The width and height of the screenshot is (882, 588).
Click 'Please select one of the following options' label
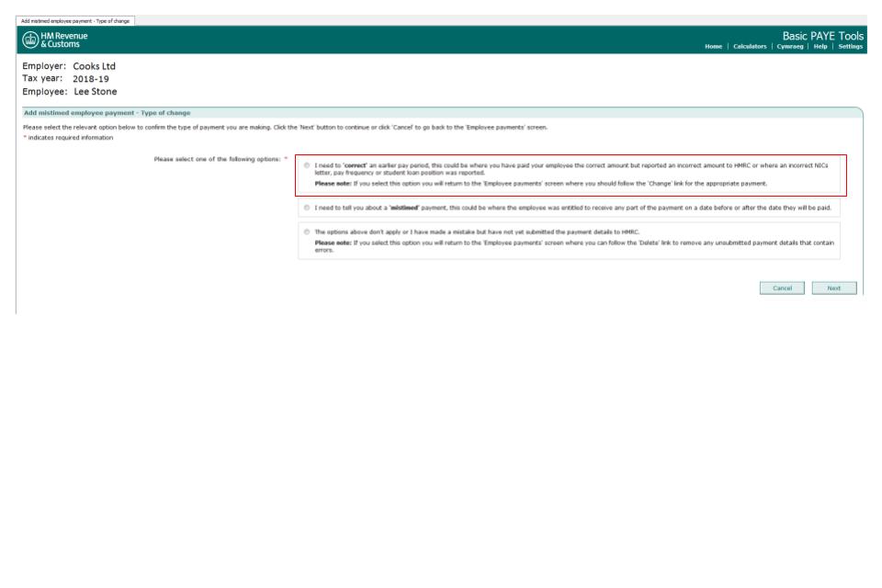point(217,159)
